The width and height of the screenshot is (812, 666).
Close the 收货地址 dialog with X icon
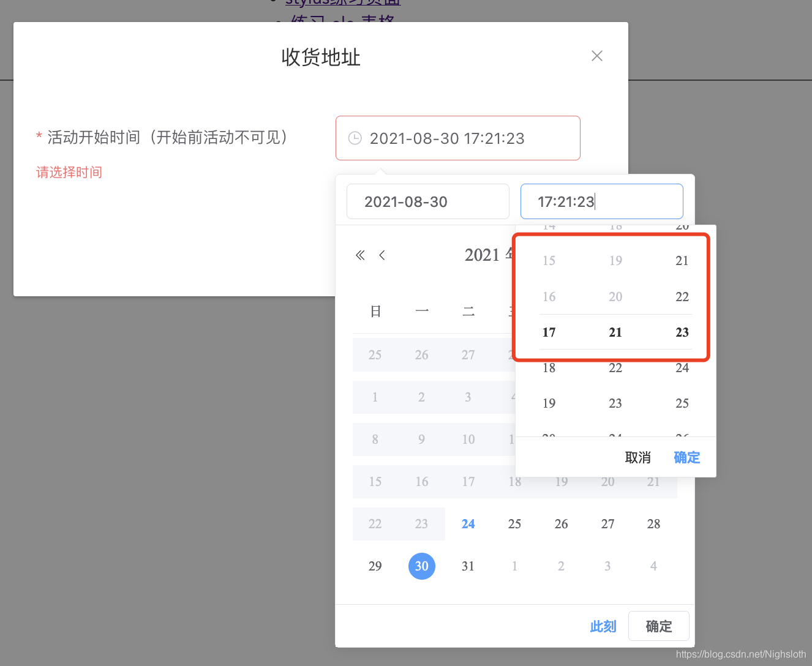(597, 56)
